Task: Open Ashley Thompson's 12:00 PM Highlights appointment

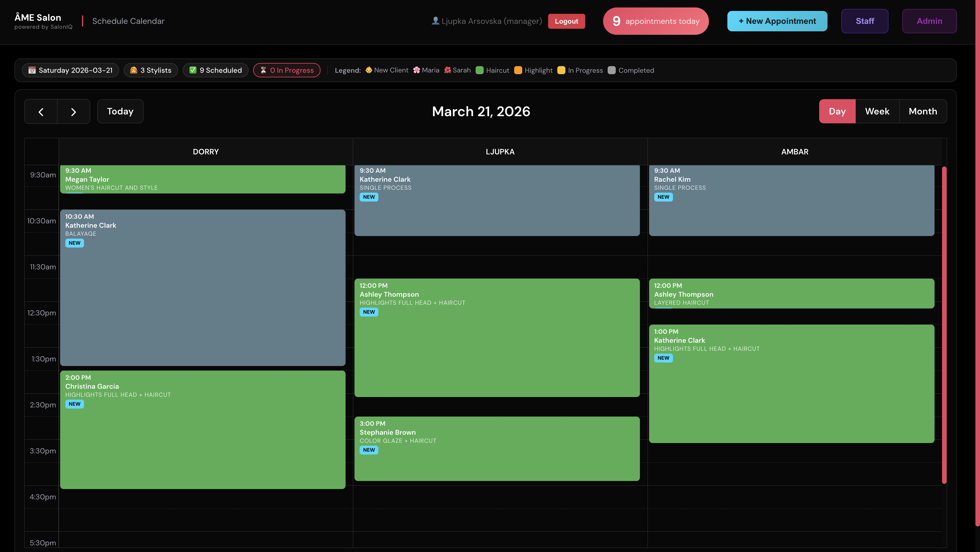Action: (x=497, y=338)
